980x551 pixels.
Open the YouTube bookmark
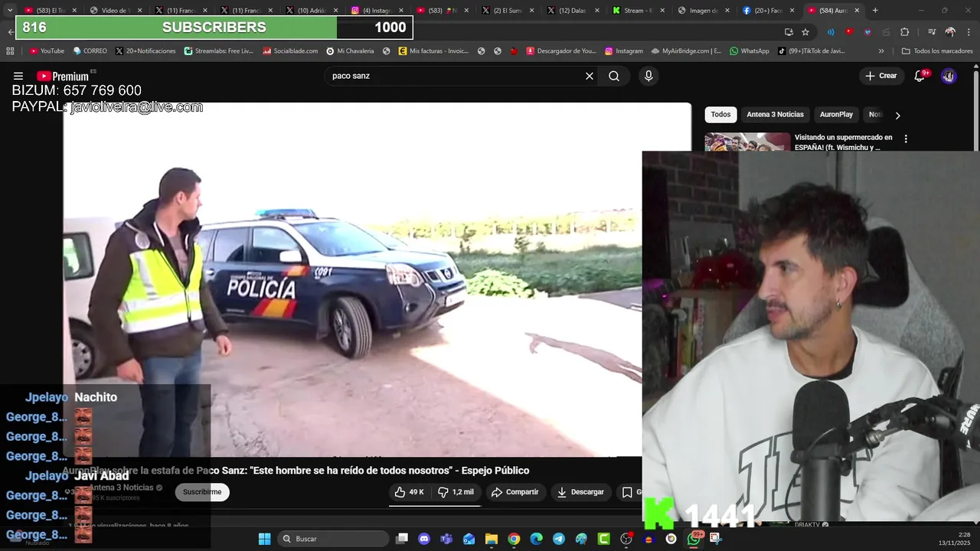(47, 51)
